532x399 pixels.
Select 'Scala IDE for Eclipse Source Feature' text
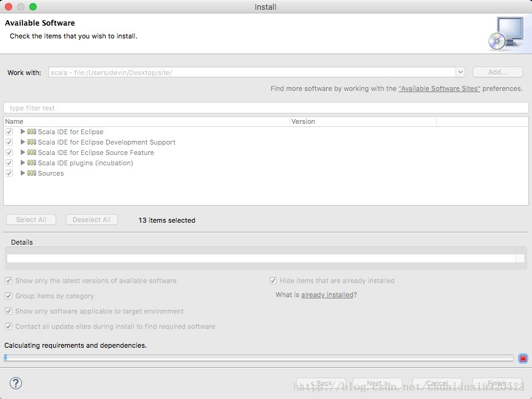pos(96,152)
